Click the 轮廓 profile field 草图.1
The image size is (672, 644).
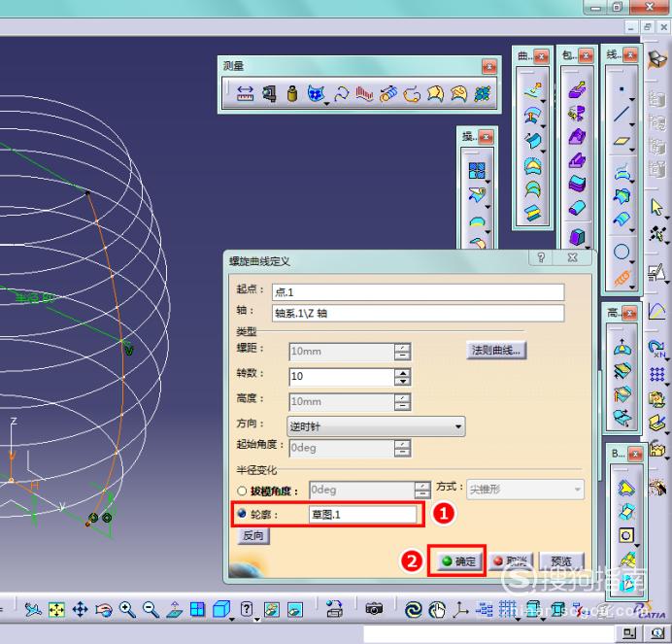tap(362, 514)
